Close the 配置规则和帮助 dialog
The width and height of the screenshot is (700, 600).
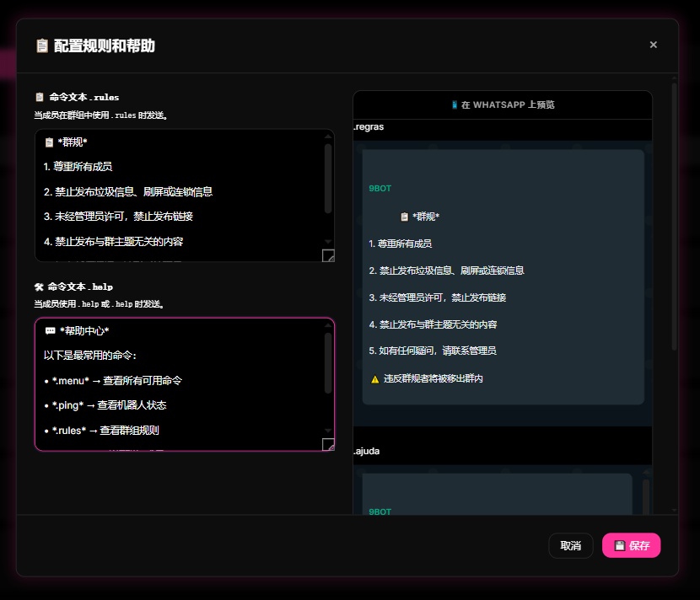tap(653, 45)
